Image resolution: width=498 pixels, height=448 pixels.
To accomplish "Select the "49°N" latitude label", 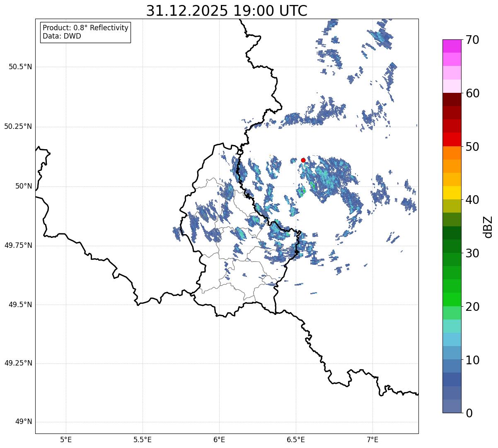I will tap(24, 421).
